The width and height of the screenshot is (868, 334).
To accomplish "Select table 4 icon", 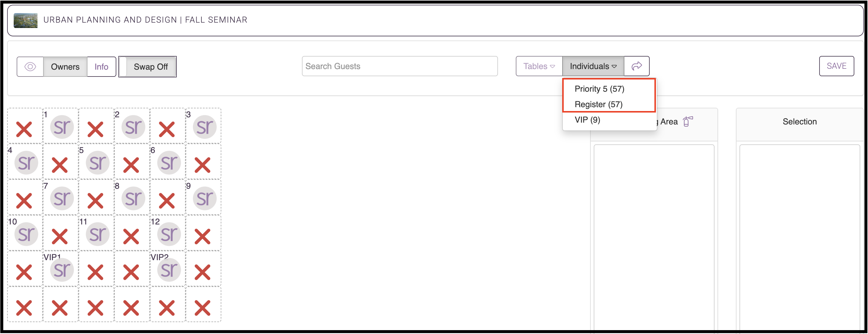I will [26, 163].
